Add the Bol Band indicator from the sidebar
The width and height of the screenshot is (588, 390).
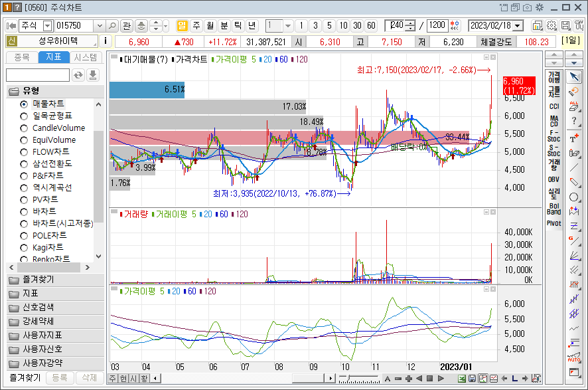[x=554, y=209]
